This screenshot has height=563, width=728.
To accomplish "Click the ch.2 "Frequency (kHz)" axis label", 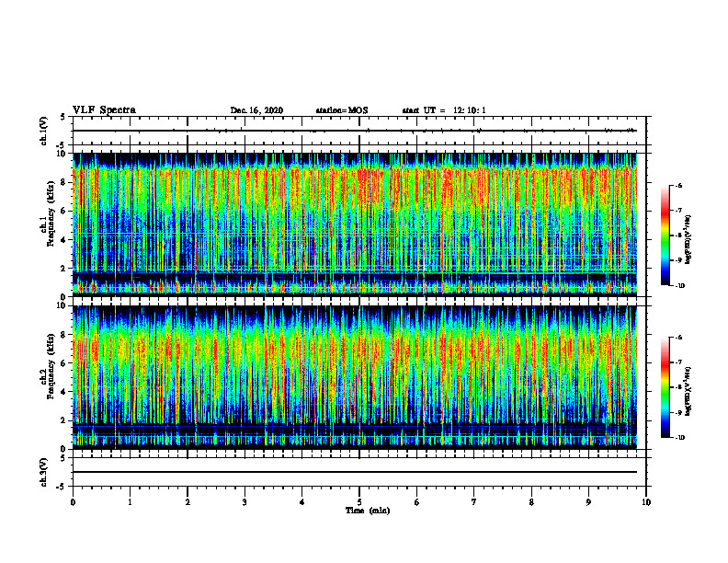I will [51, 365].
